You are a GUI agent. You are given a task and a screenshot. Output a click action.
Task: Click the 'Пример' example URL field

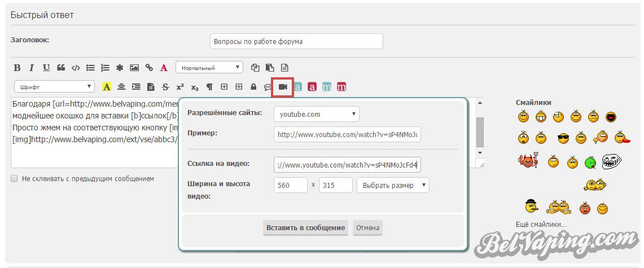(x=348, y=134)
